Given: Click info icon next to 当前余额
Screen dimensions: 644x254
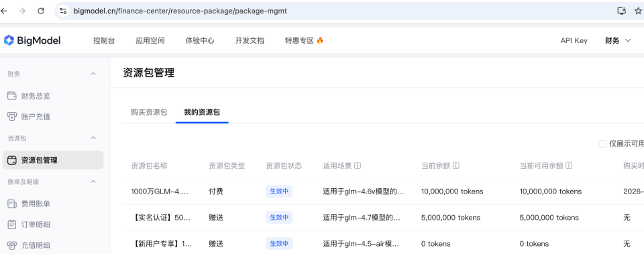Looking at the screenshot, I should pos(456,165).
